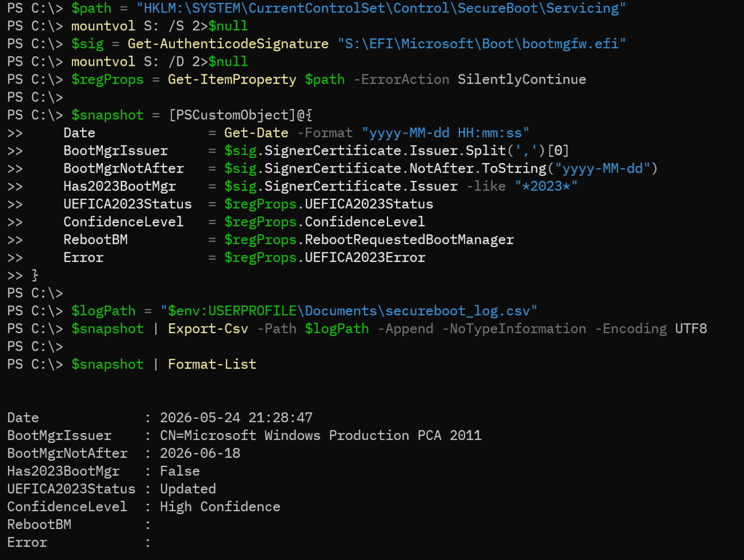Click the $regProps.UEFICA2023Status expression
Screen dimensions: 744x560
(329, 204)
